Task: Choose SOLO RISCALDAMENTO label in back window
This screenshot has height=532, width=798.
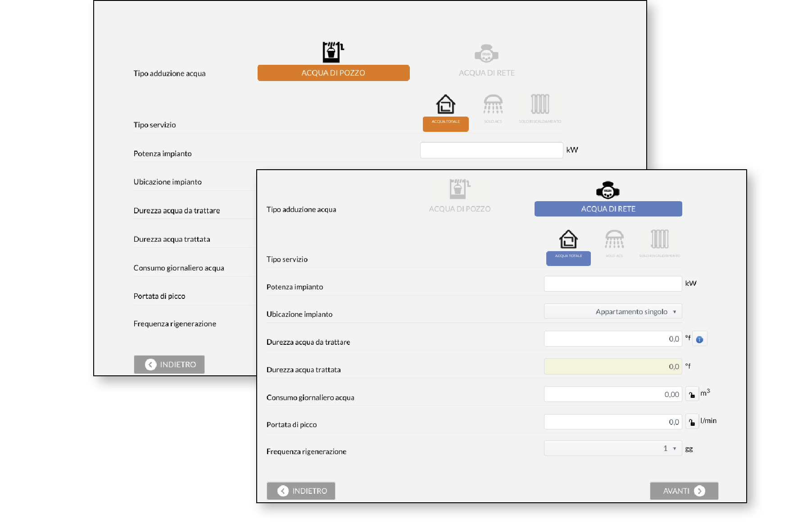Action: pos(540,122)
